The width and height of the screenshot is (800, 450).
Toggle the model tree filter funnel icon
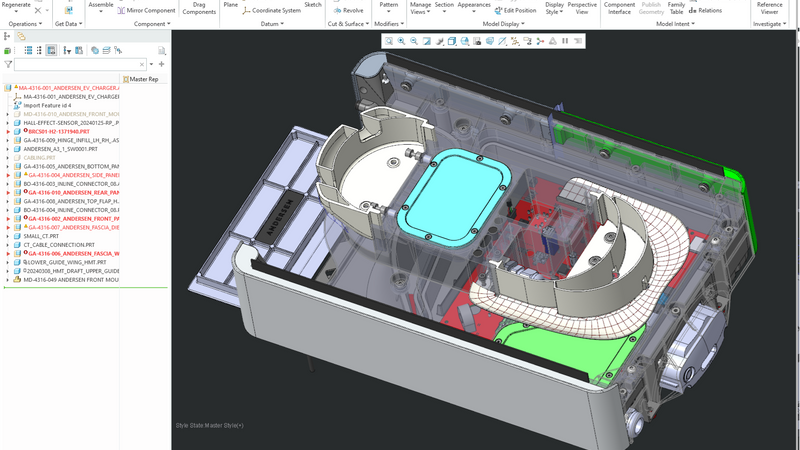8,64
